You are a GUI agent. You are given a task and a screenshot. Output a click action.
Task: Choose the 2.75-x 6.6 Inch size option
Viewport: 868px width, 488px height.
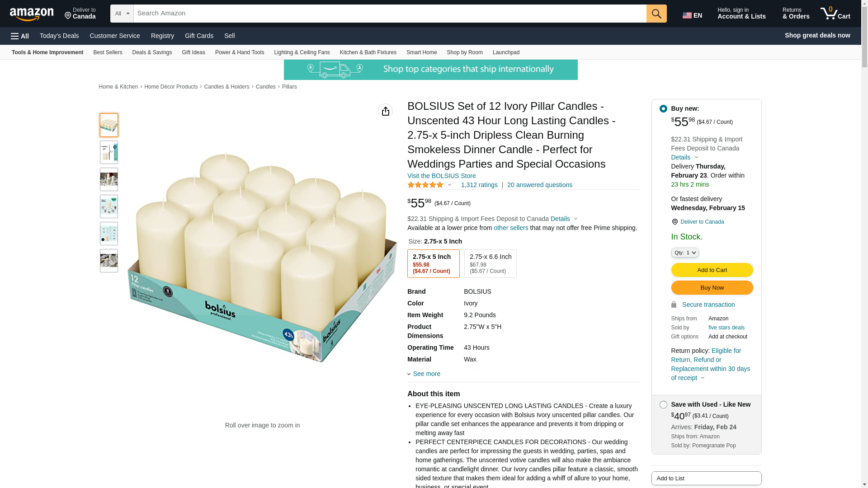click(x=490, y=263)
